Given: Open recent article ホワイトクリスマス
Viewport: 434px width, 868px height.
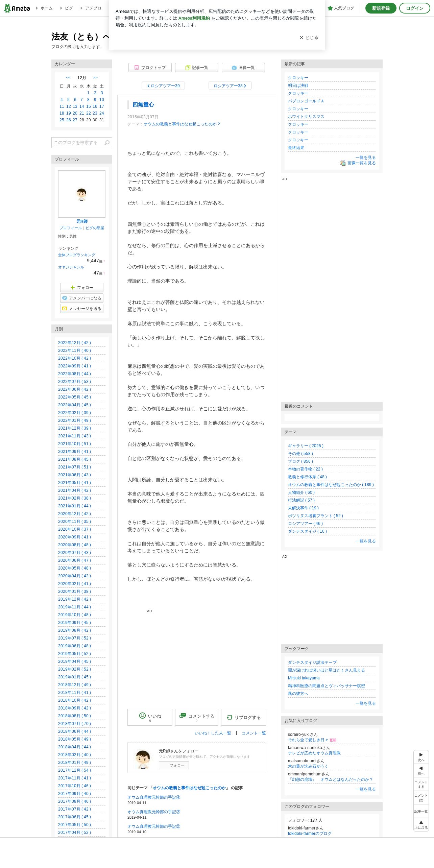Looking at the screenshot, I should tap(306, 117).
